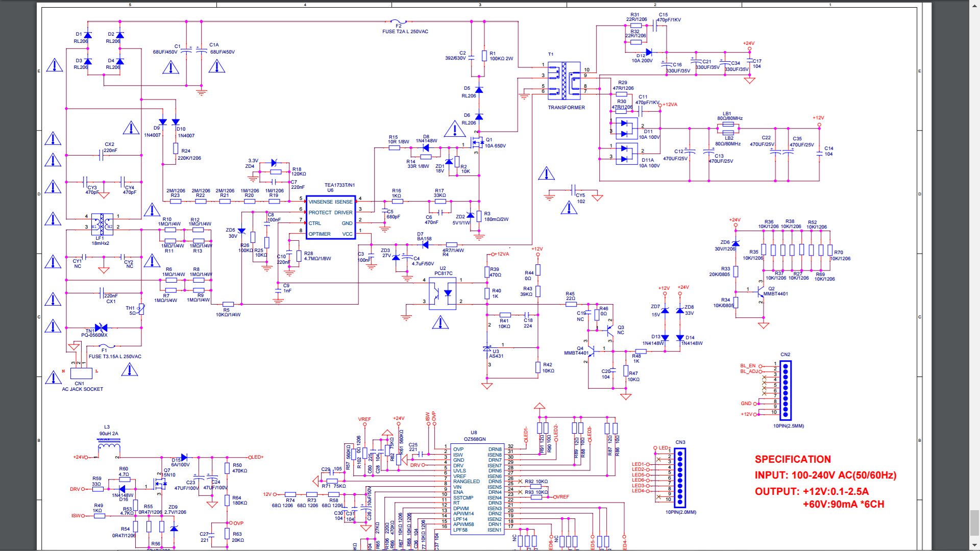This screenshot has height=551, width=980.
Task: Click the PQ-0560MX label
Action: tap(94, 335)
